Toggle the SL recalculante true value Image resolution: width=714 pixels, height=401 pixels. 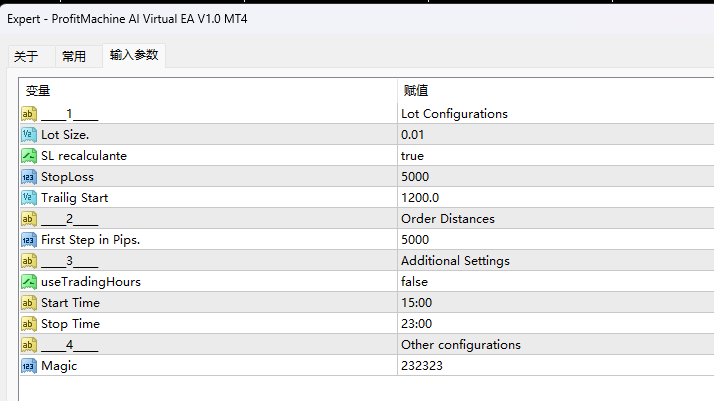click(412, 156)
